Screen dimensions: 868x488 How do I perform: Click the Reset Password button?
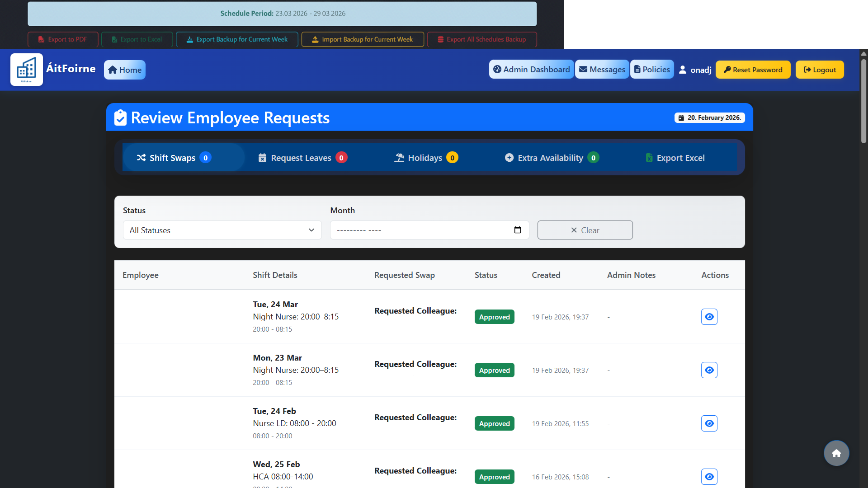(753, 69)
